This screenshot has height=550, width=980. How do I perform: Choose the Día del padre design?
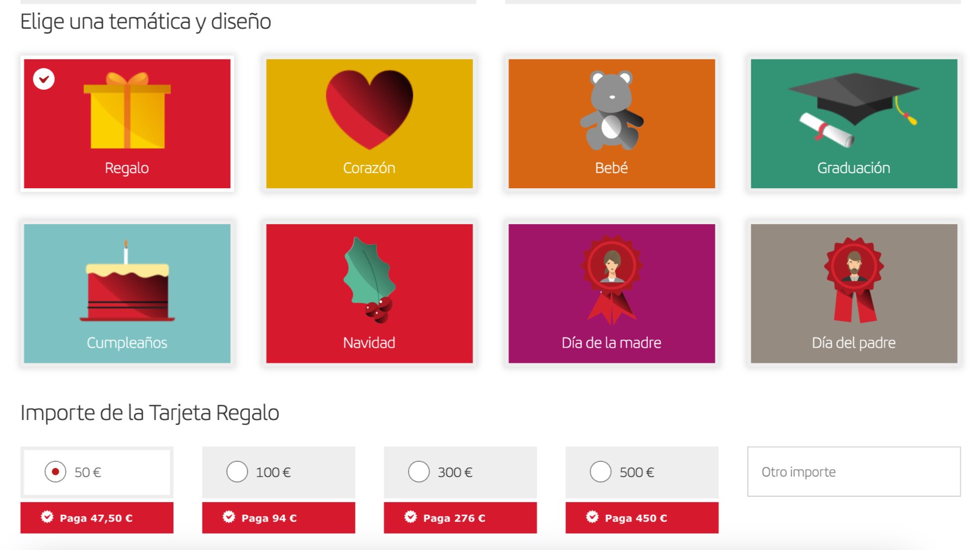(x=854, y=293)
